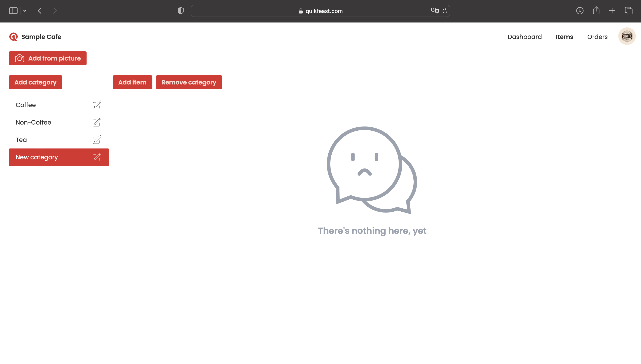Click the Remove category button
Screen dimensions: 641x364
point(189,82)
